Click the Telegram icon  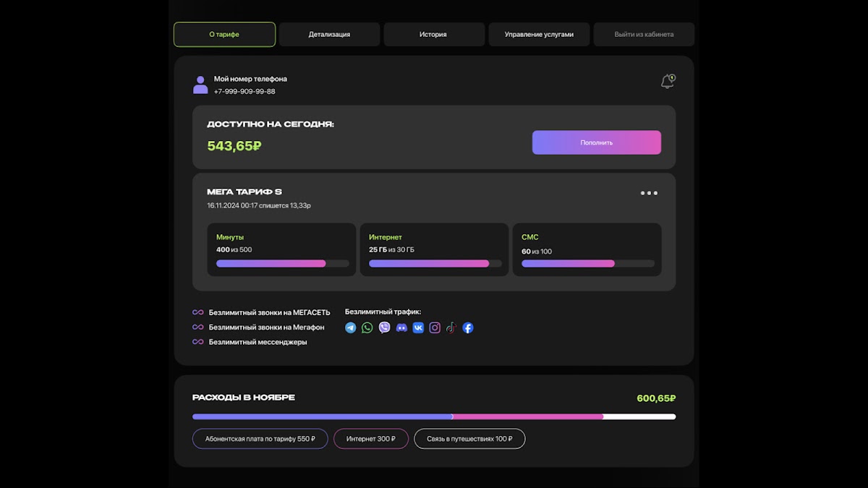[x=351, y=328]
